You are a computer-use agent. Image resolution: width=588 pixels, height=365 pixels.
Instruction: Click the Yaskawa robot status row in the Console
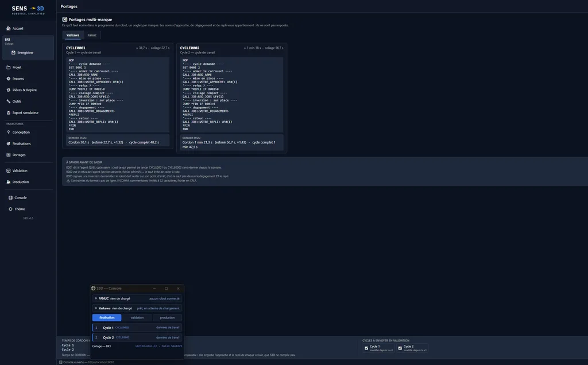[137, 308]
